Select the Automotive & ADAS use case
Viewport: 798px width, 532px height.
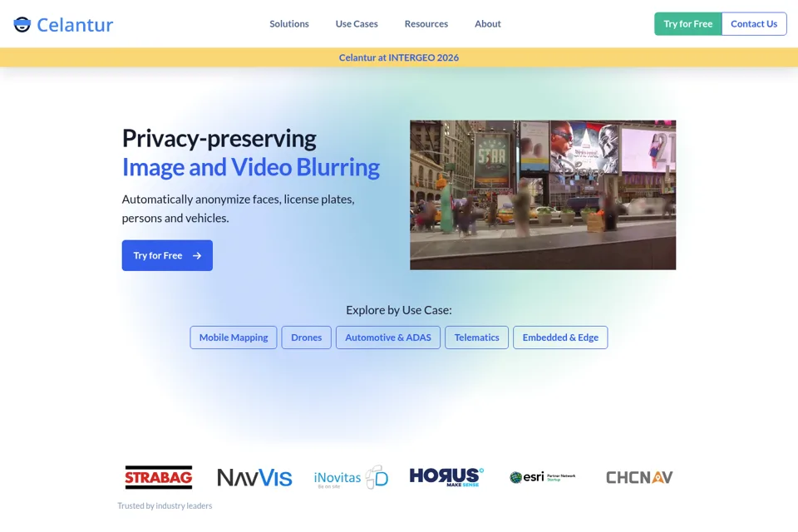coord(388,337)
